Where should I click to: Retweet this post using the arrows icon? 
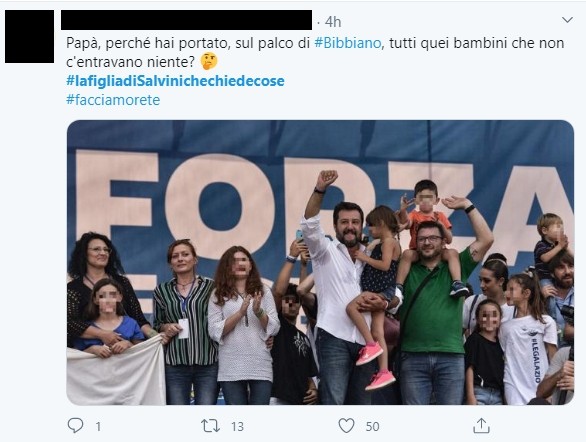coord(210,426)
